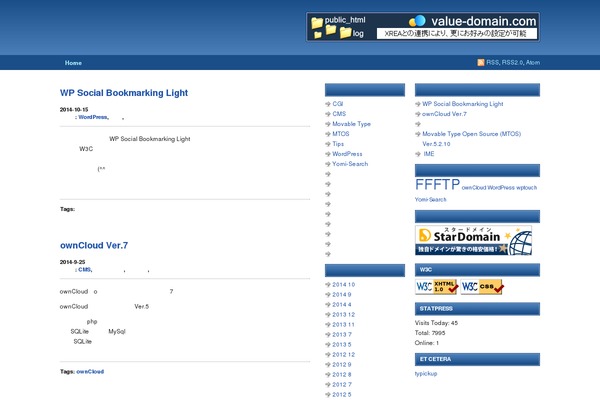Open the 2012 9 archive
Screen dimensions: 600x400
[x=342, y=364]
